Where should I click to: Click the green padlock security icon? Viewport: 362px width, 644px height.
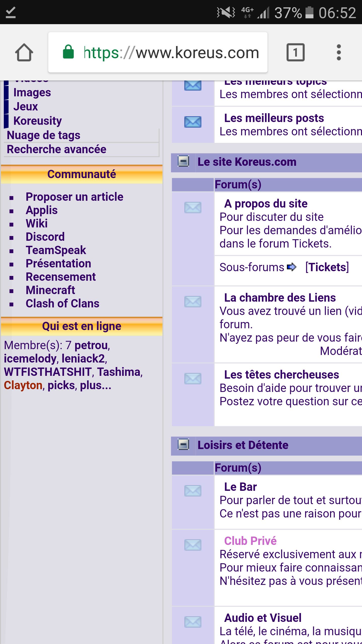pos(68,52)
